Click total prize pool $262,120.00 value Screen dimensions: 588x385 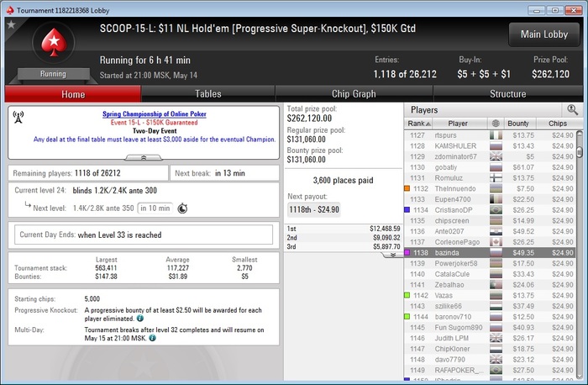309,119
